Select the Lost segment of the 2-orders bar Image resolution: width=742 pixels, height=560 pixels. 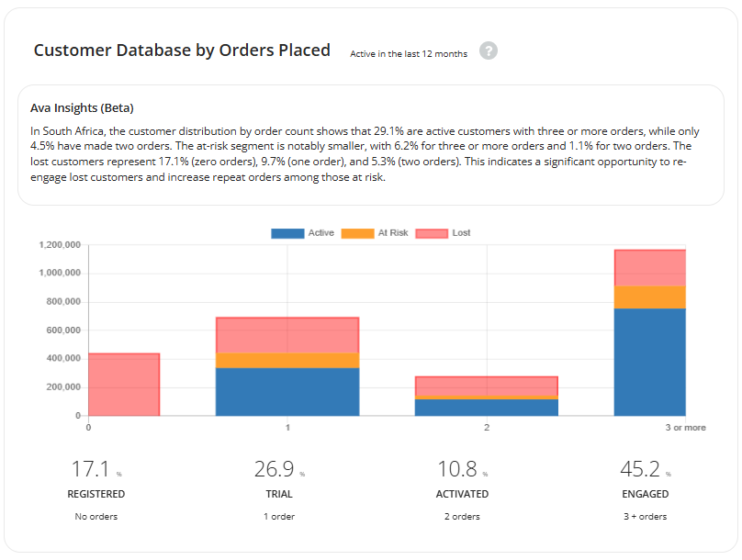pyautogui.click(x=486, y=386)
